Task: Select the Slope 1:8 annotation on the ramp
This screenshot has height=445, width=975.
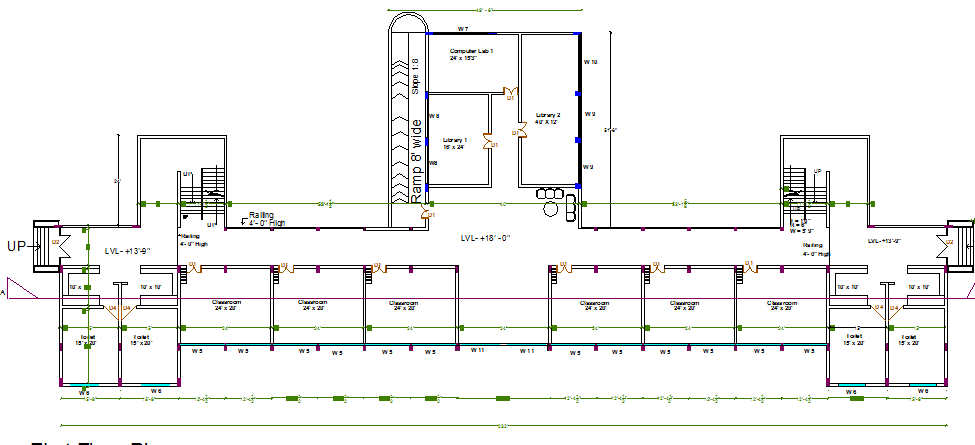Action: pos(416,78)
